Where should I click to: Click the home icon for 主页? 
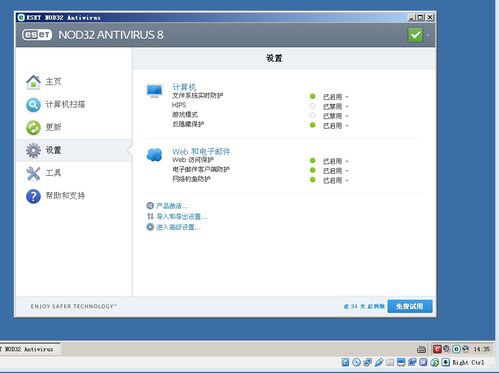click(33, 82)
